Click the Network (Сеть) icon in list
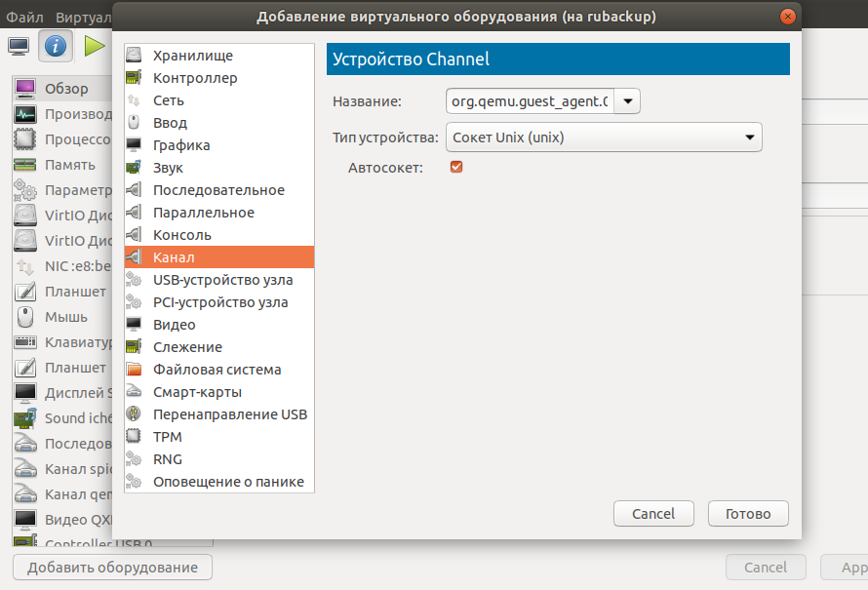 pos(135,100)
